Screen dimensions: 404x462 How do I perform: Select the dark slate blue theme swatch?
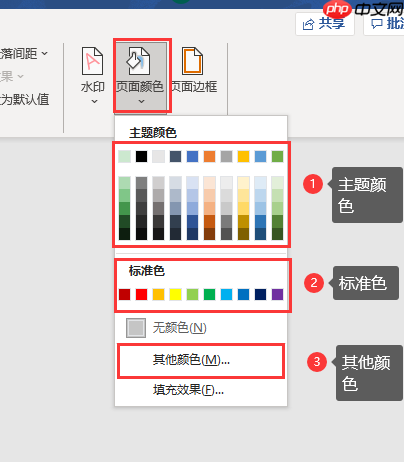[x=175, y=156]
